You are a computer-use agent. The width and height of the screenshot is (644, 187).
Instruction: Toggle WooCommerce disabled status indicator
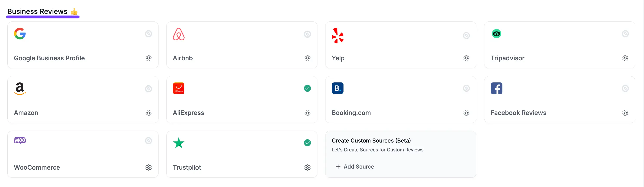149,141
